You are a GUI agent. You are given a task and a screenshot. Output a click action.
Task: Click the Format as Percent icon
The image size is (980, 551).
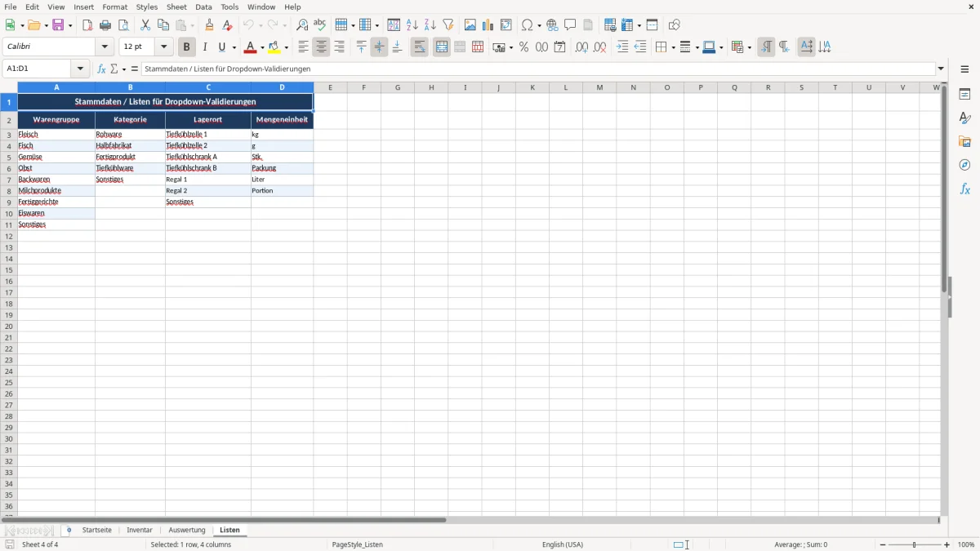coord(523,47)
